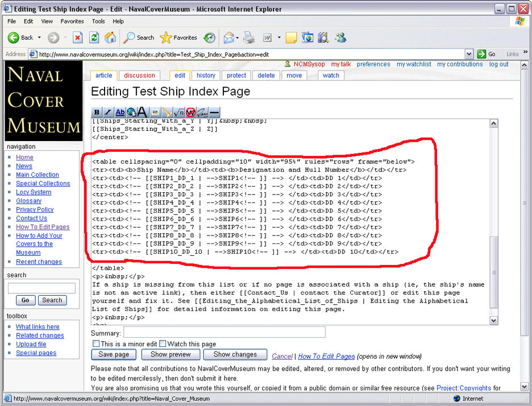The width and height of the screenshot is (532, 406).
Task: Open the Recent changes link
Action: click(39, 262)
